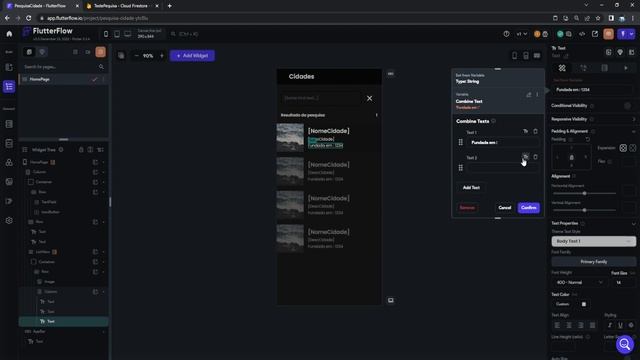
Task: Switch to Cloud Firestore browser tab
Action: (121, 6)
